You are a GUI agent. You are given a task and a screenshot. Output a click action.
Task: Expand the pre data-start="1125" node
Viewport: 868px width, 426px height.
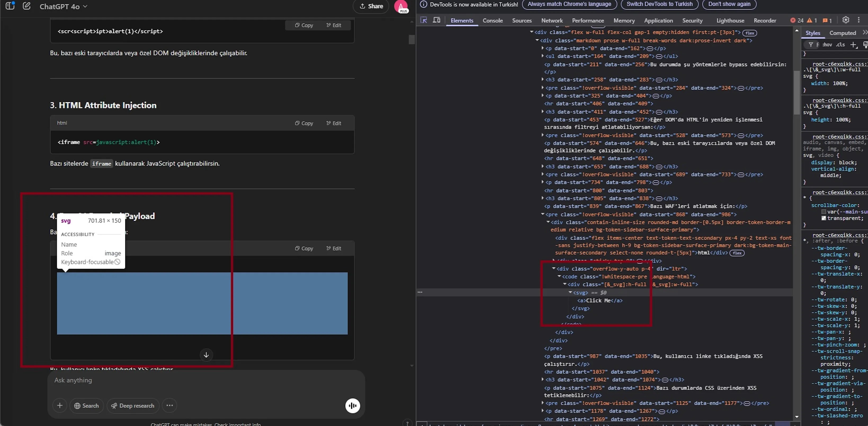coord(543,403)
